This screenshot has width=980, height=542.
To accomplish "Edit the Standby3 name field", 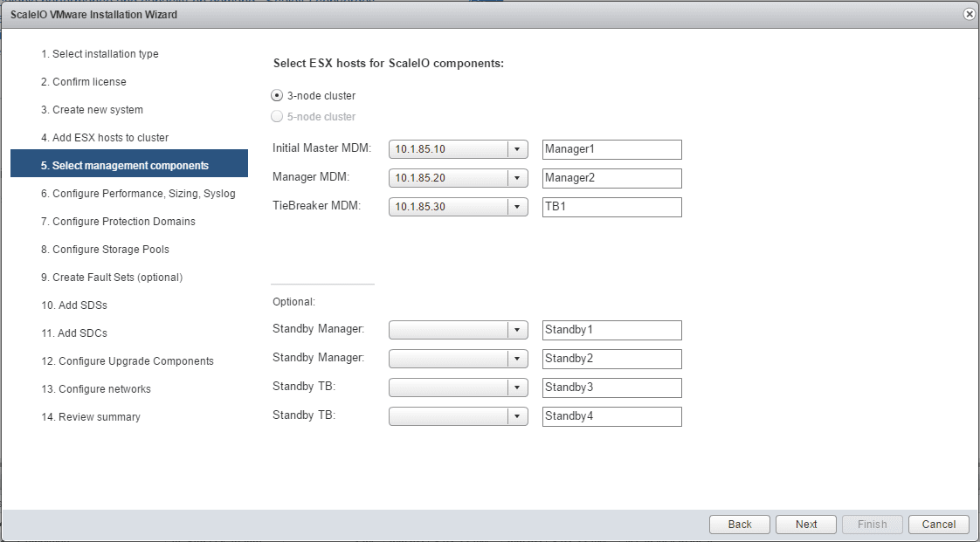I will (612, 388).
